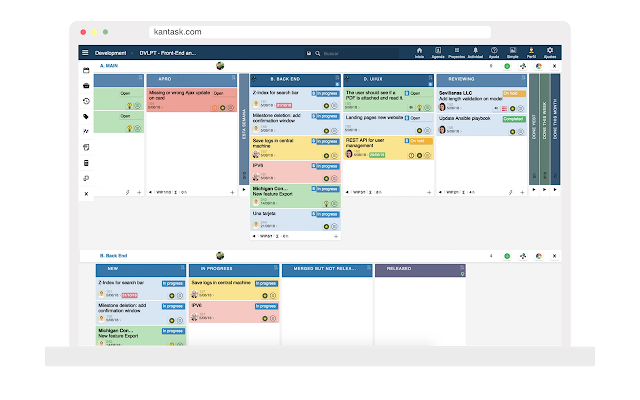Collapse REVIEWING column with footer arrow
The image size is (640, 400).
(440, 192)
